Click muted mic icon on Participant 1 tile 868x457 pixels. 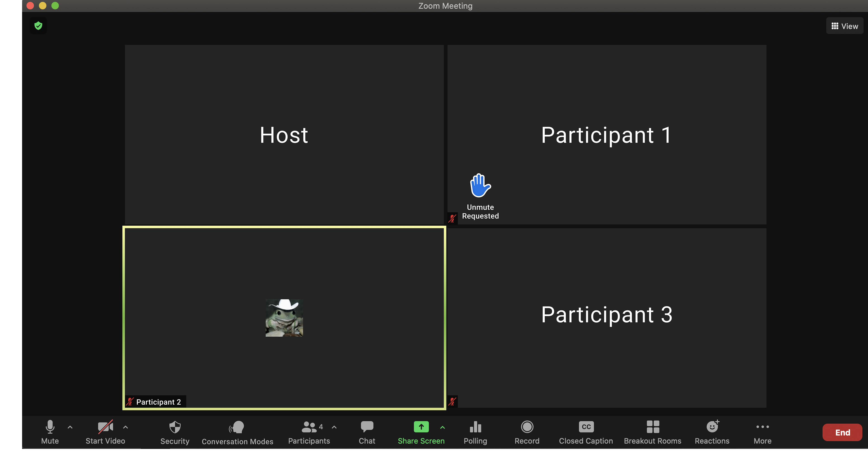coord(452,219)
